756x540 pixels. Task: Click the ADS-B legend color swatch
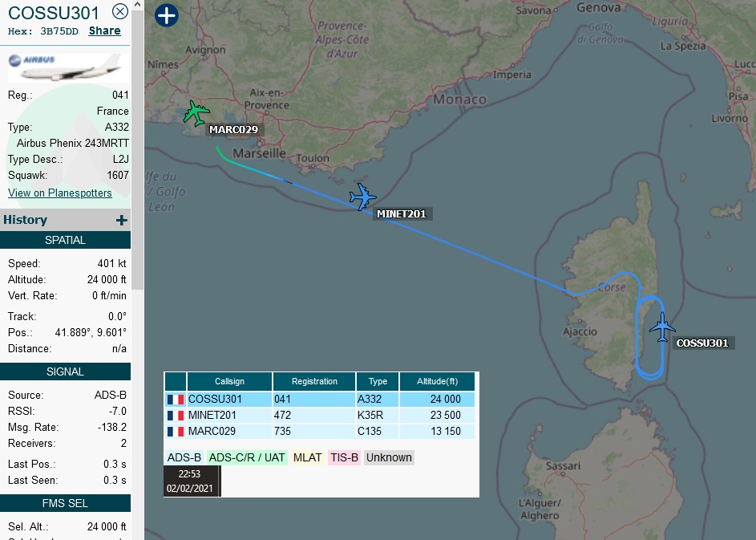(x=184, y=457)
